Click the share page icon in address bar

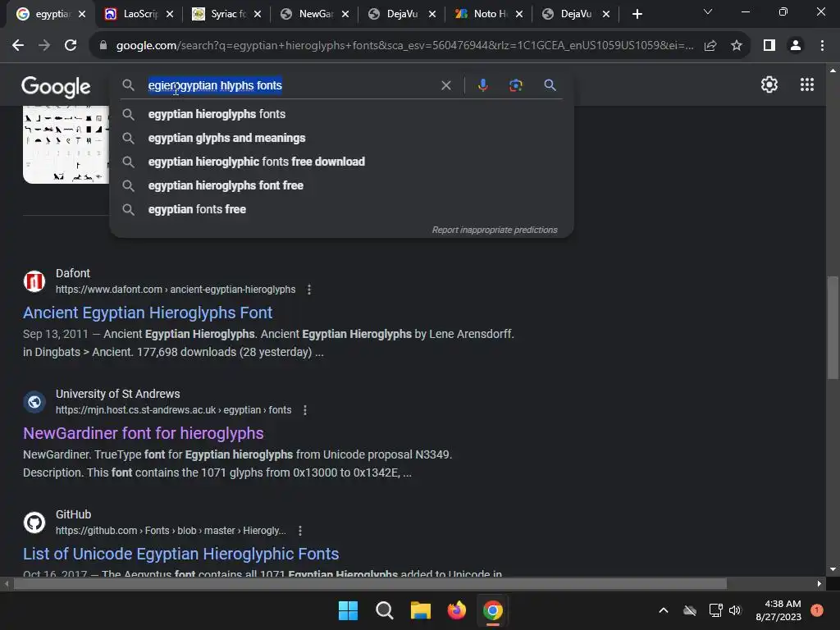tap(710, 46)
